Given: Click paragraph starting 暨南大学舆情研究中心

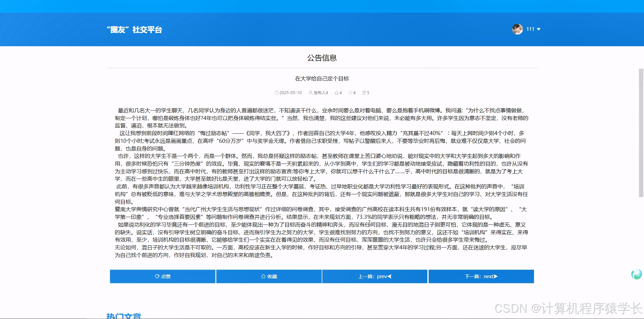Looking at the screenshot, I should coord(322,213).
